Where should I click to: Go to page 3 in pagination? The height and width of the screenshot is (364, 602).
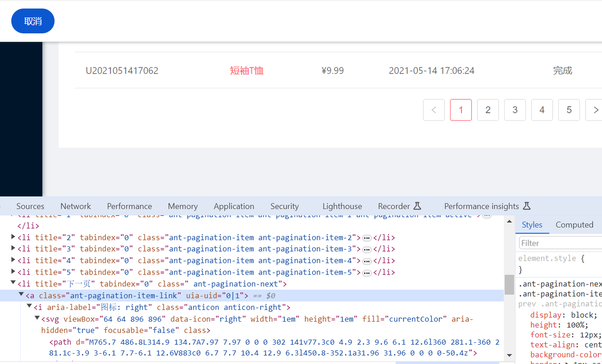coord(515,110)
